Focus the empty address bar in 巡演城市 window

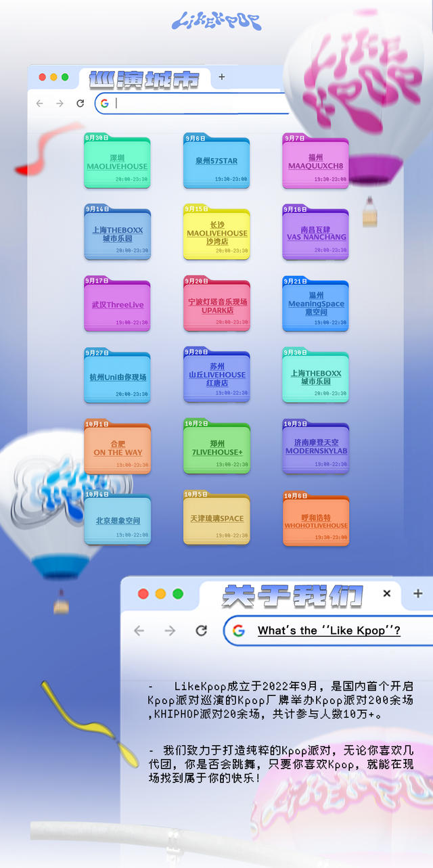pyautogui.click(x=193, y=104)
